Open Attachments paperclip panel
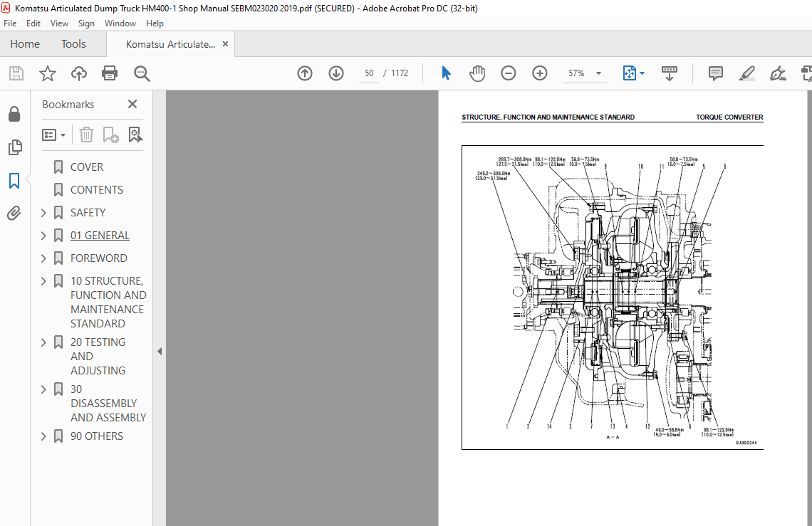The width and height of the screenshot is (812, 526). click(14, 213)
